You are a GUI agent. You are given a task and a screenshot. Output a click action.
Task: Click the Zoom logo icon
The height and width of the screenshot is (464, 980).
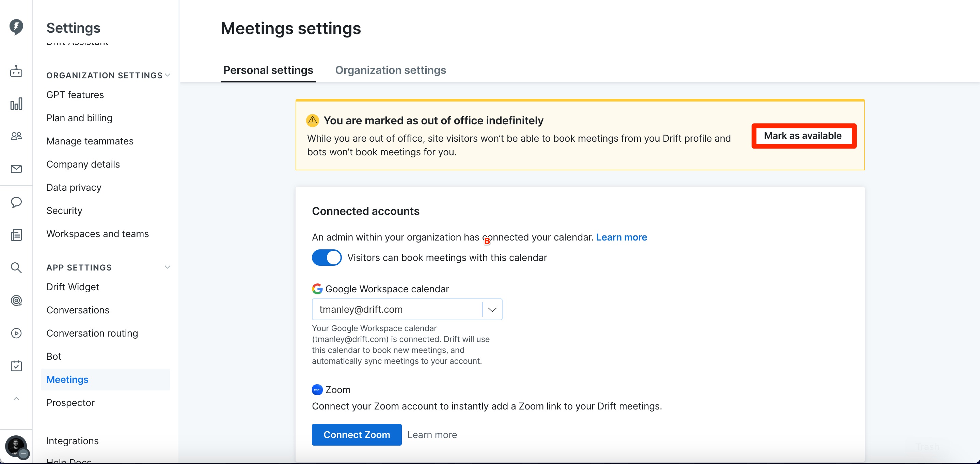tap(317, 389)
